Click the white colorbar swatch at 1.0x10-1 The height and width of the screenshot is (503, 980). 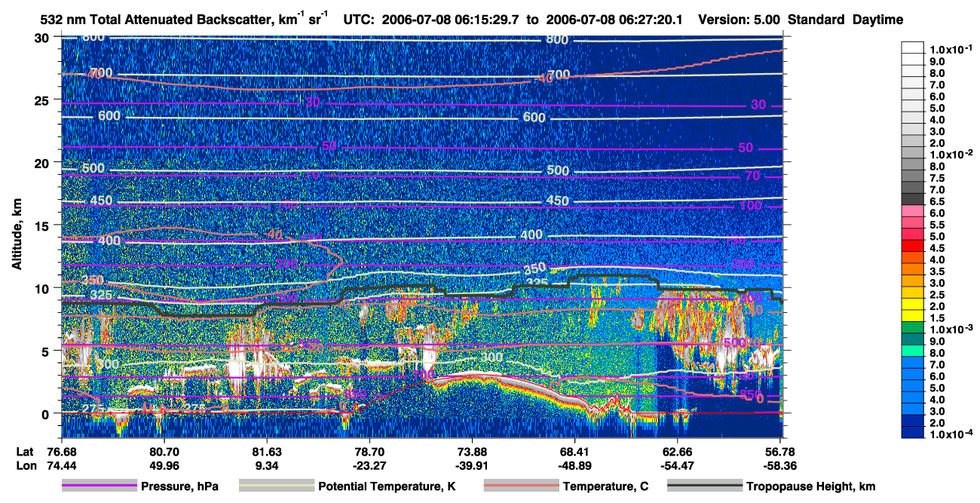tap(914, 47)
